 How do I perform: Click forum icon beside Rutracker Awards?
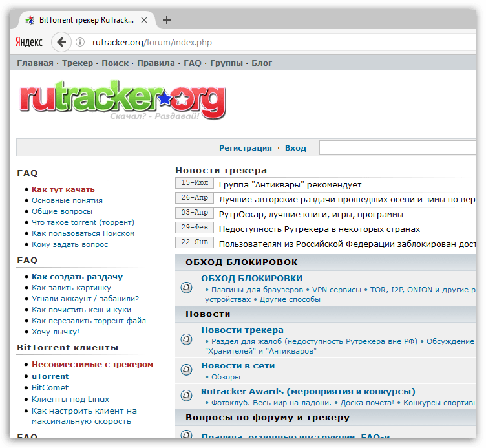[x=186, y=395]
